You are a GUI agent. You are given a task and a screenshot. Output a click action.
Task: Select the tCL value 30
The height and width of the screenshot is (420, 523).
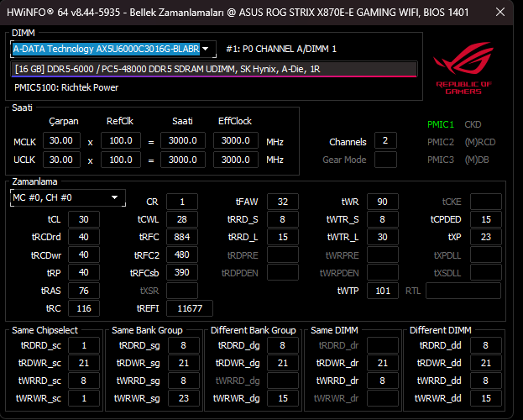(84, 219)
